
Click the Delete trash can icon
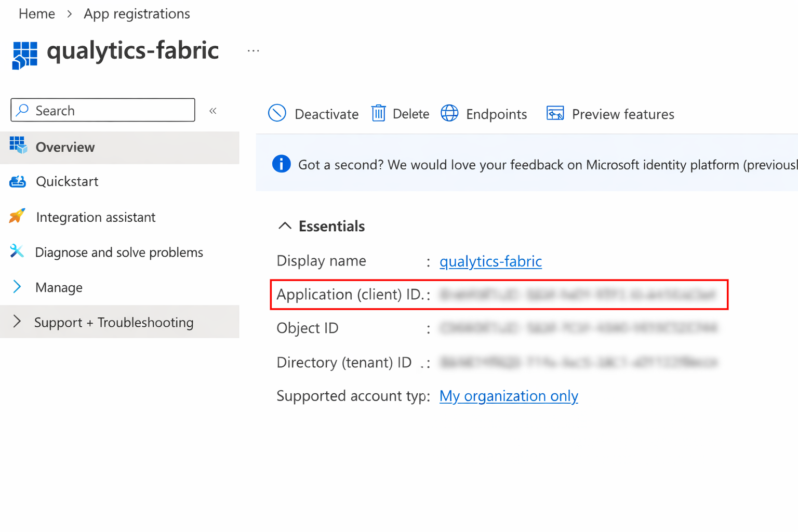pyautogui.click(x=378, y=113)
